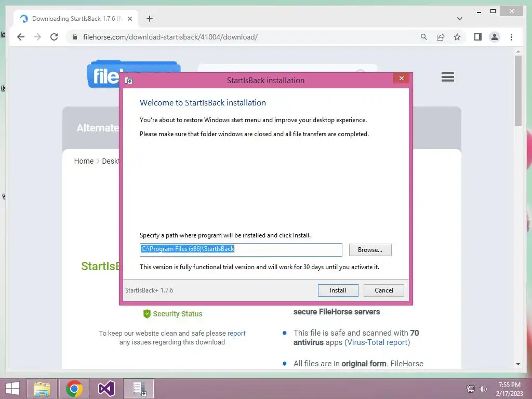532x399 pixels.
Task: Minimize the Chrome window
Action: point(478,11)
